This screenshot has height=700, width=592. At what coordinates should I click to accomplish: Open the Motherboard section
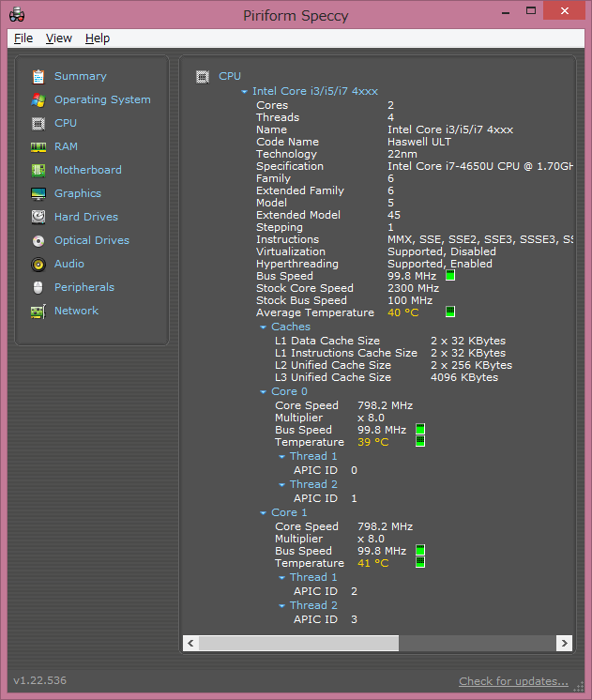point(87,170)
